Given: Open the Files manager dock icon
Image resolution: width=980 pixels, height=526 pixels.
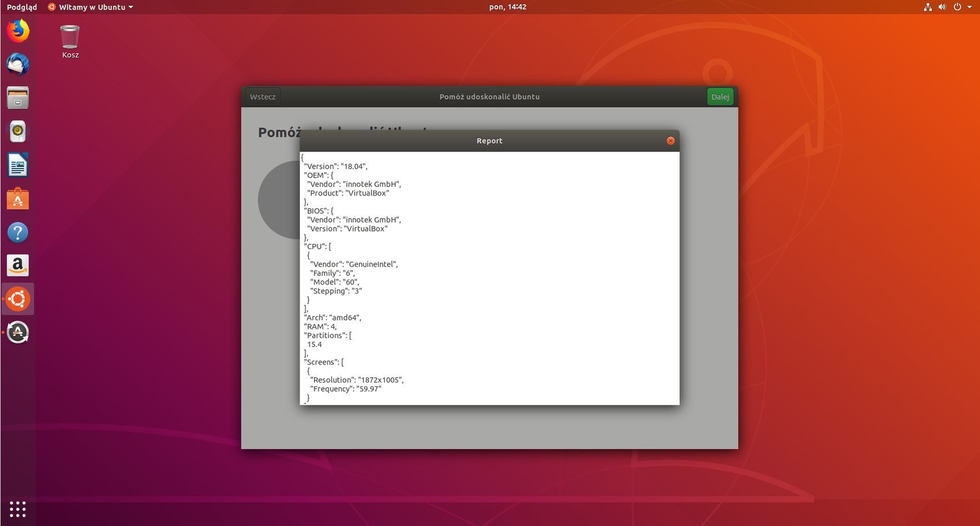Looking at the screenshot, I should pyautogui.click(x=18, y=98).
